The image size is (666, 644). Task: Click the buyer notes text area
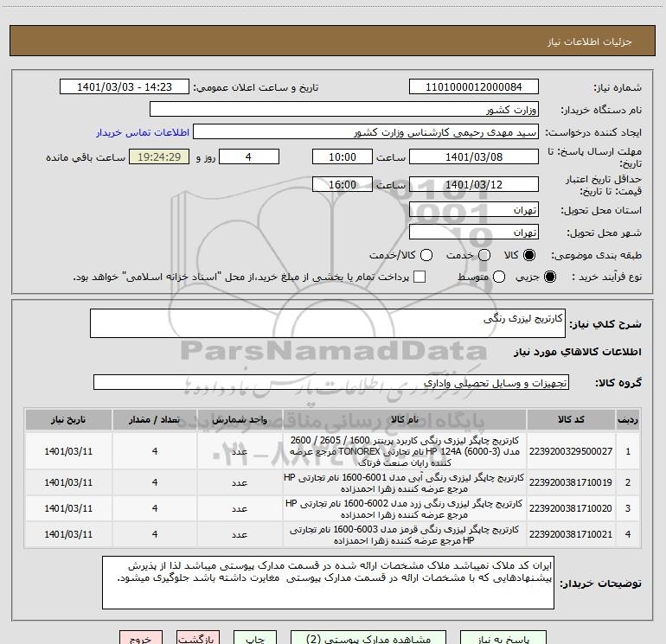click(329, 583)
